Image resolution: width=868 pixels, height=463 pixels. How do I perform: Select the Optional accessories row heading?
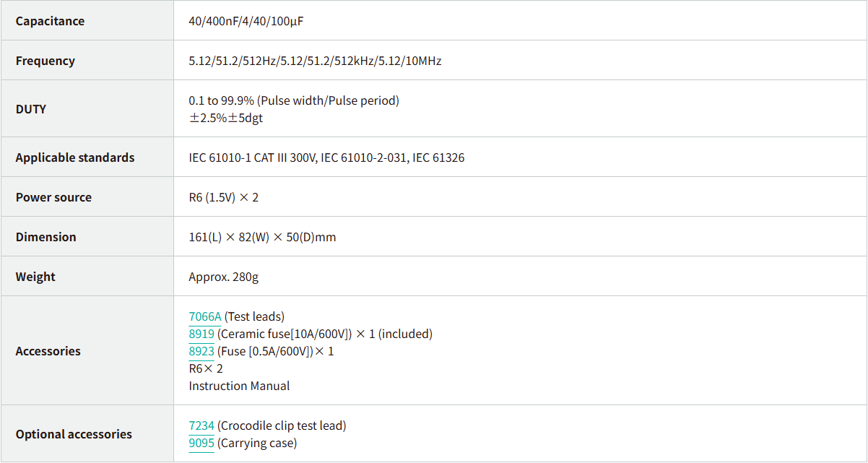[x=74, y=434]
